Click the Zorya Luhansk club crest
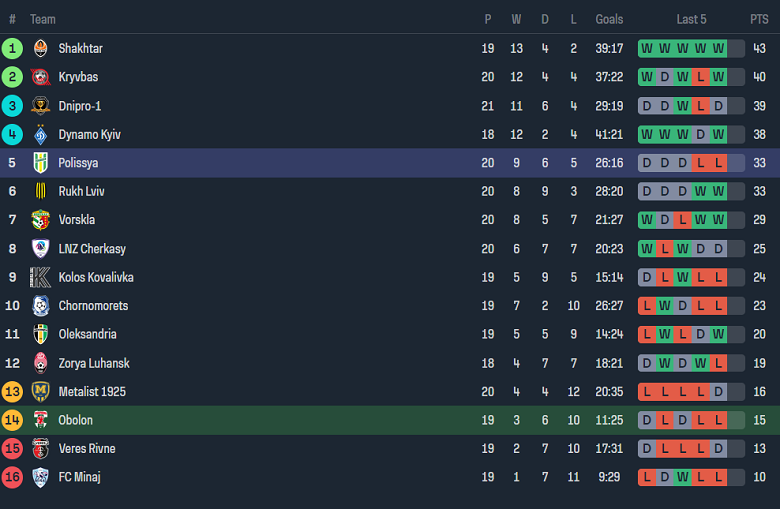 [41, 363]
